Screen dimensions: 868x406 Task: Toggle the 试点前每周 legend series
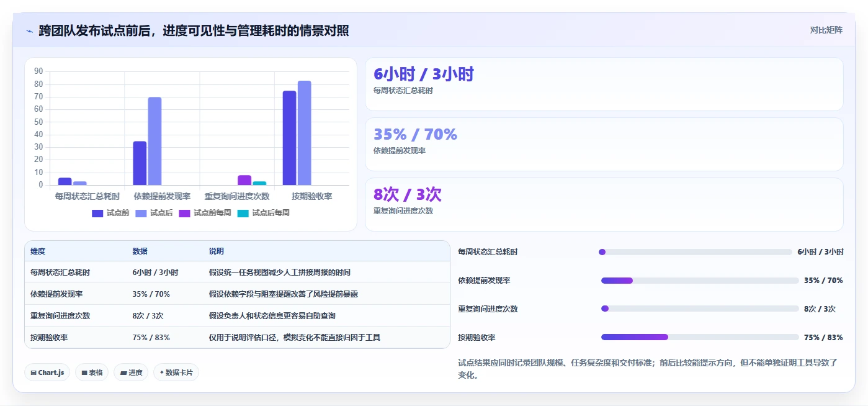pos(205,213)
